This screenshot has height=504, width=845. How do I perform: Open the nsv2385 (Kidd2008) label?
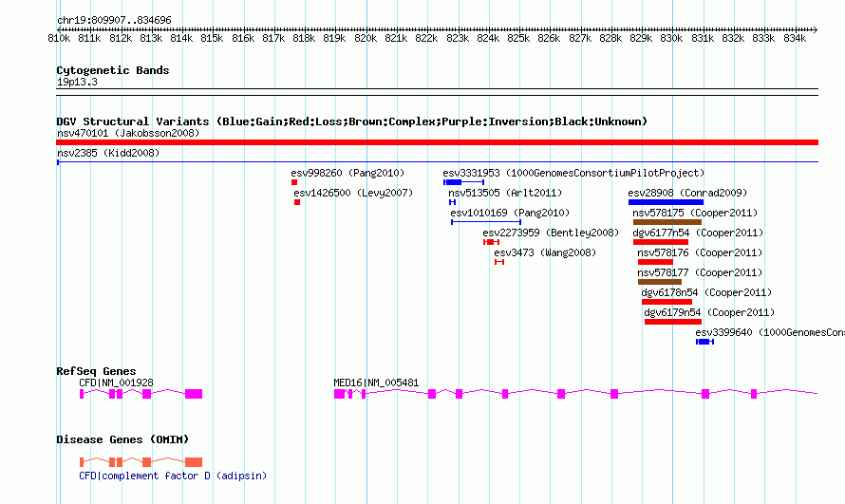(108, 153)
